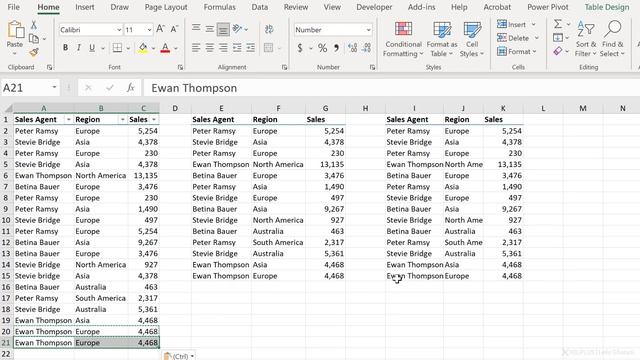Screen dimensions: 640x360
Task: Switch to the Formulas tab
Action: point(220,7)
